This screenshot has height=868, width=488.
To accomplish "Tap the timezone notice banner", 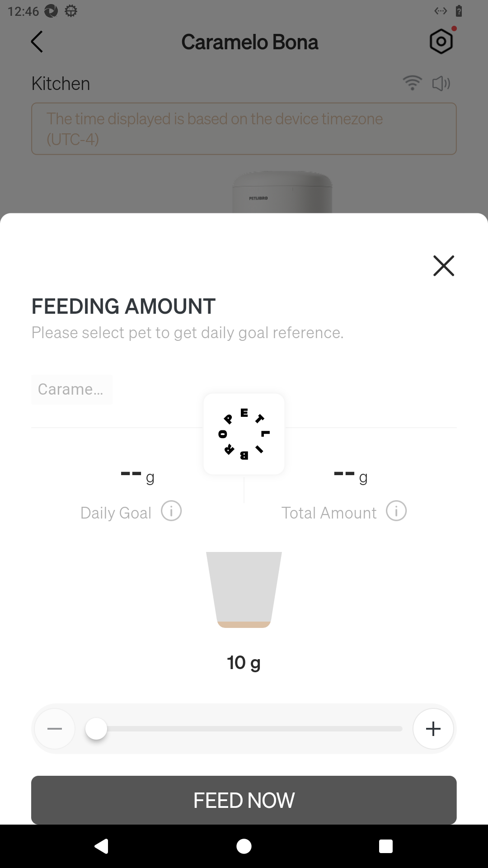I will pos(244,129).
